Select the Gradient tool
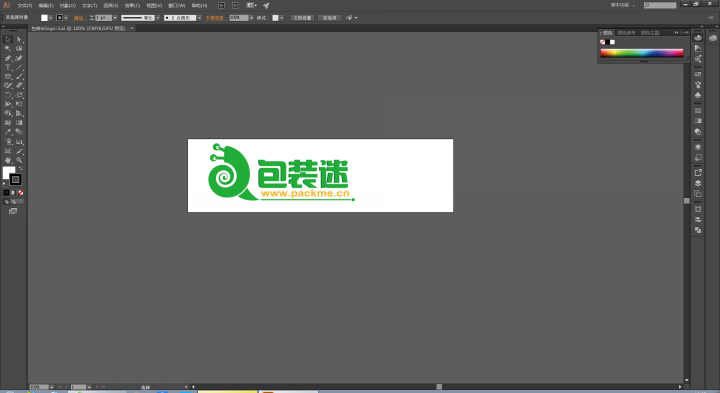This screenshot has width=720, height=393. [19, 123]
